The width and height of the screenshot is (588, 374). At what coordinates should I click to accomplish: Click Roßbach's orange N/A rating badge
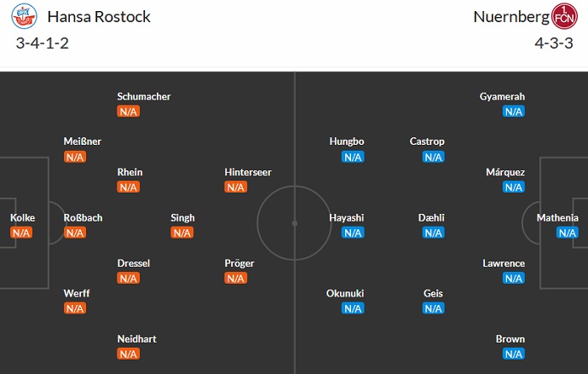coord(75,233)
